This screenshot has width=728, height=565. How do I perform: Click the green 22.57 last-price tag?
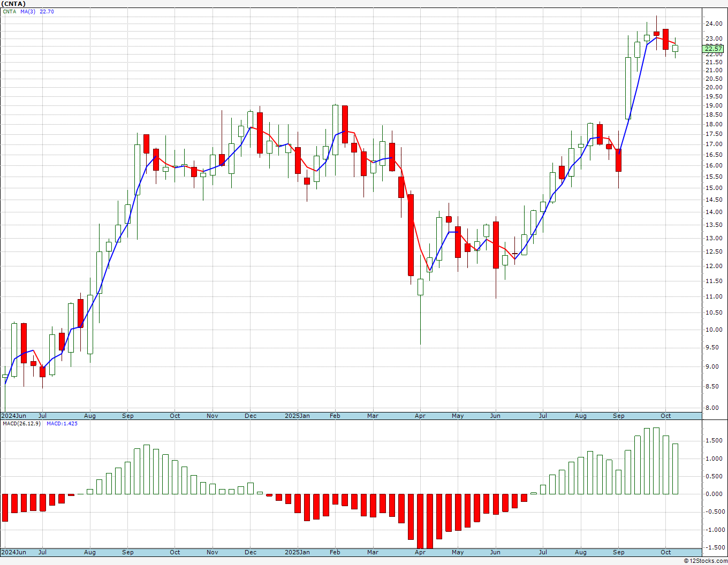click(712, 49)
